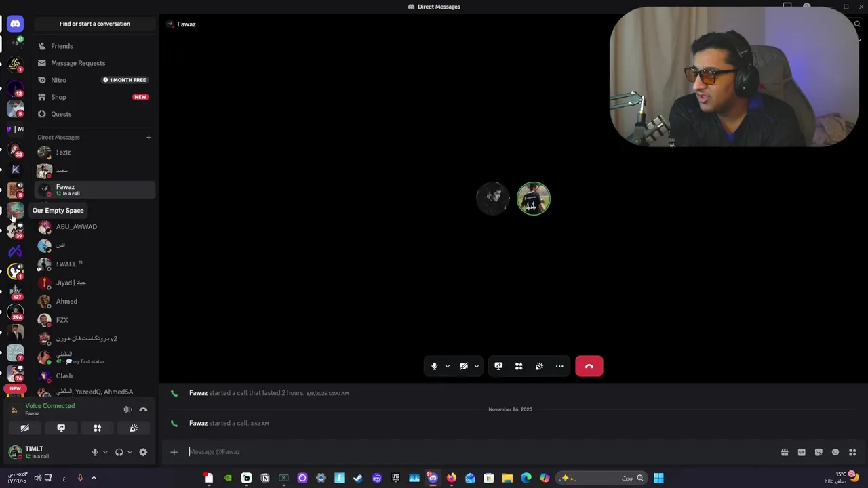
Task: Open DM with Clash
Action: point(95,376)
